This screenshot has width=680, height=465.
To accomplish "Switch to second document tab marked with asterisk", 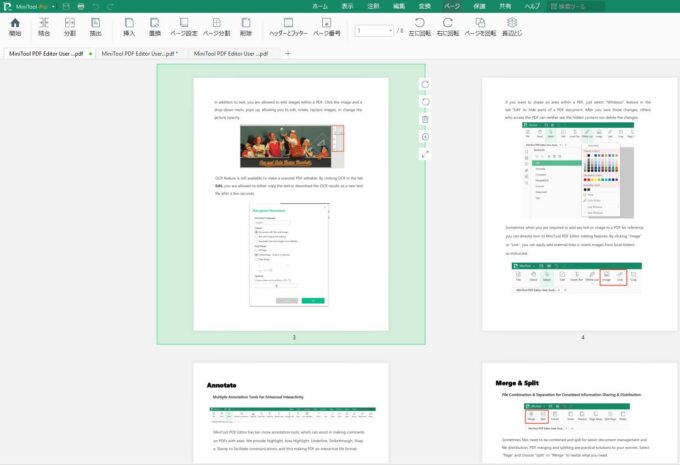I will point(140,53).
